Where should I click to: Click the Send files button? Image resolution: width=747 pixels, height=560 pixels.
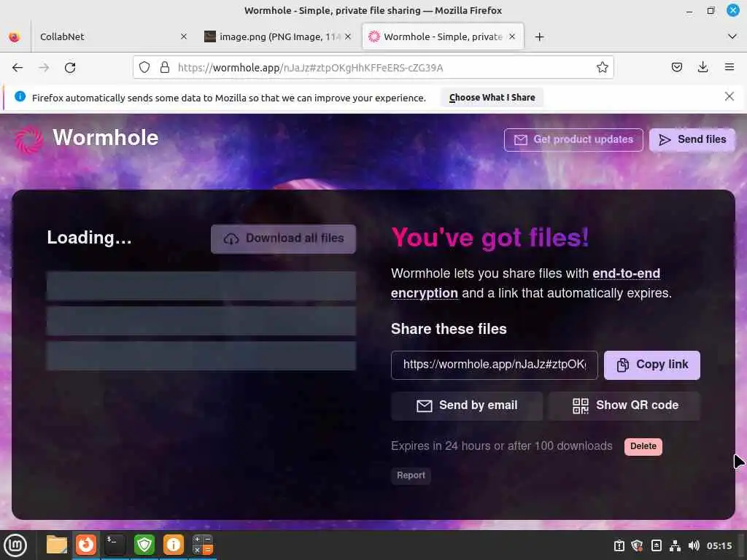click(x=692, y=140)
